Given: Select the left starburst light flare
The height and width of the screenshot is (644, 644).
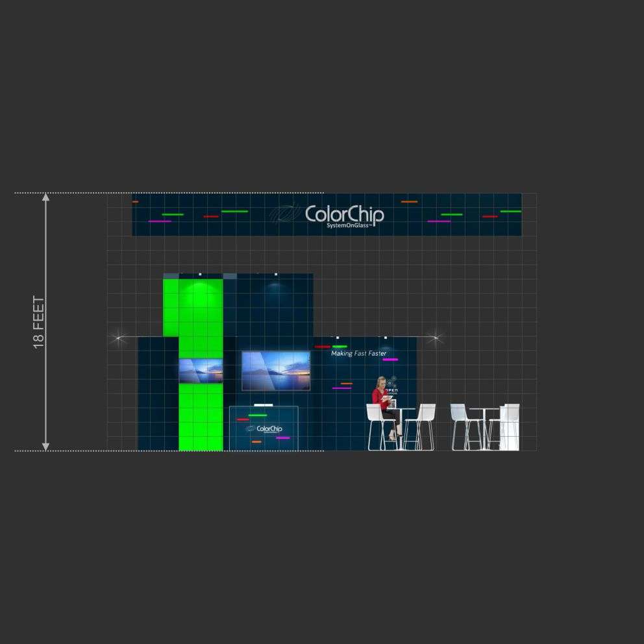Looking at the screenshot, I should (118, 337).
